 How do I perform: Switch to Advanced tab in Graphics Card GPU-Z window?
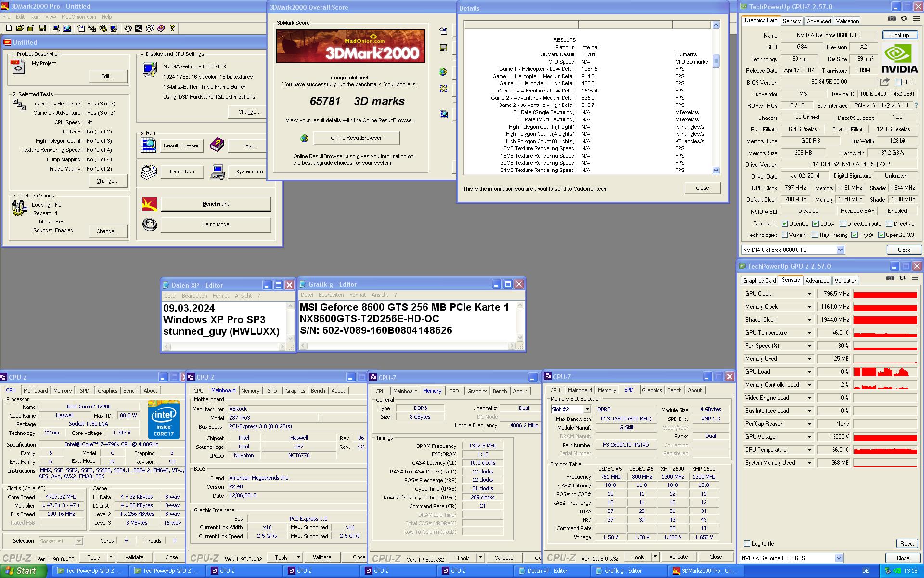click(x=819, y=21)
